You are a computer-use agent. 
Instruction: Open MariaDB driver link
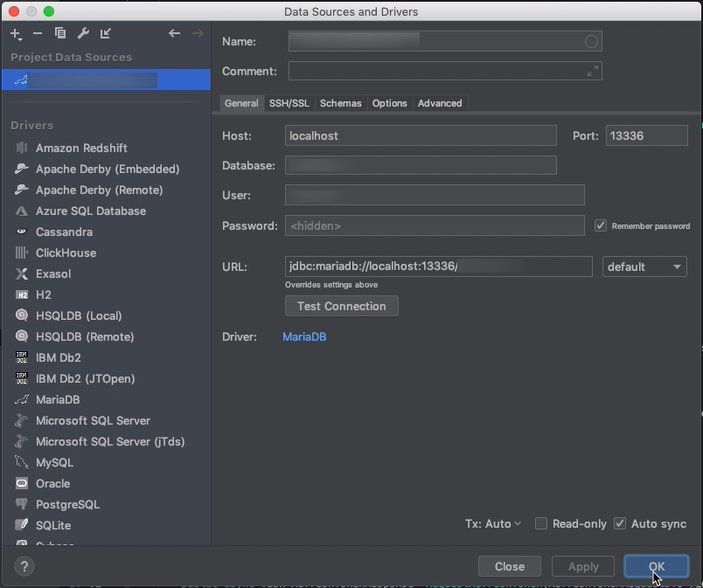(304, 337)
